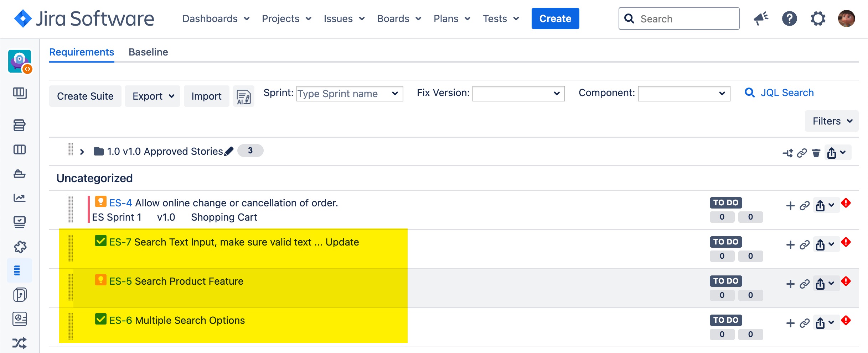Click the Create Suite button
868x353 pixels.
(x=85, y=96)
